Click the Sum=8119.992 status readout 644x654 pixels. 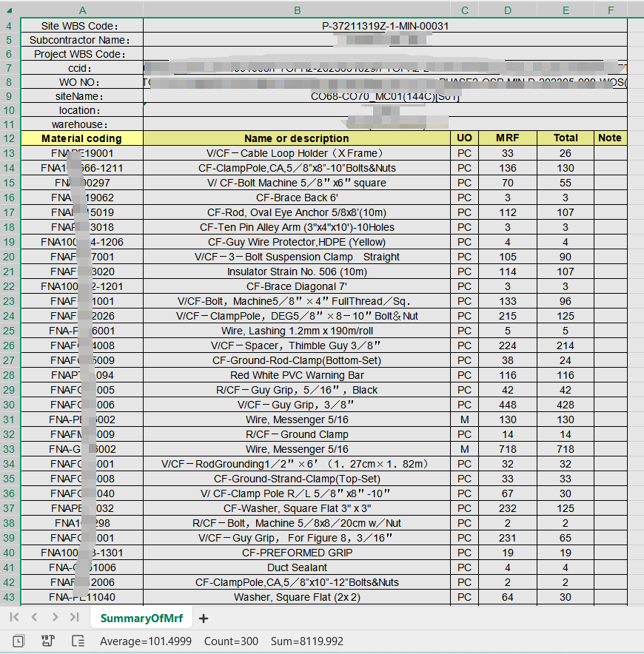click(x=306, y=641)
